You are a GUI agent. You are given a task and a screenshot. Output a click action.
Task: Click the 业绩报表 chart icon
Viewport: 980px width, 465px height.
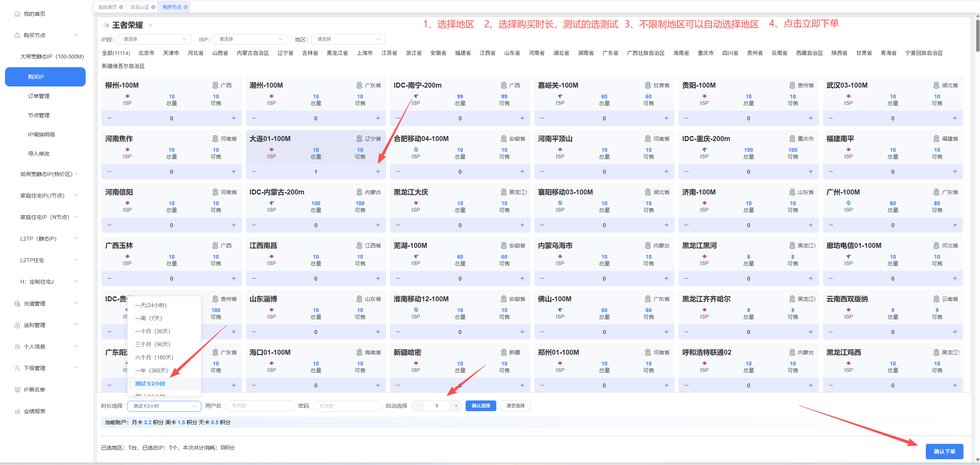17,411
